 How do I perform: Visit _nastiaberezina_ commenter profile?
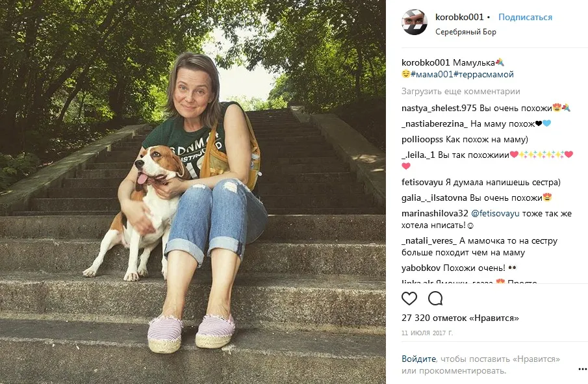[x=434, y=123]
